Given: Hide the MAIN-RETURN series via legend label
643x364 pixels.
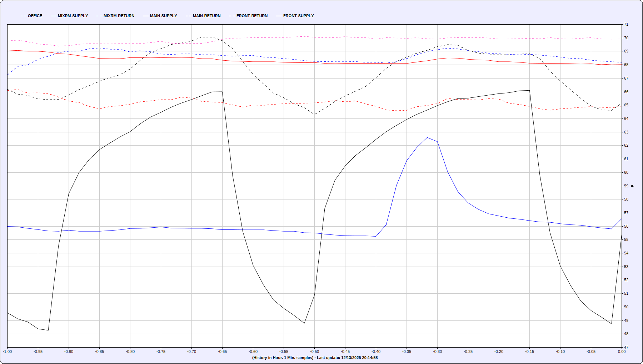Looking at the screenshot, I should coord(206,16).
